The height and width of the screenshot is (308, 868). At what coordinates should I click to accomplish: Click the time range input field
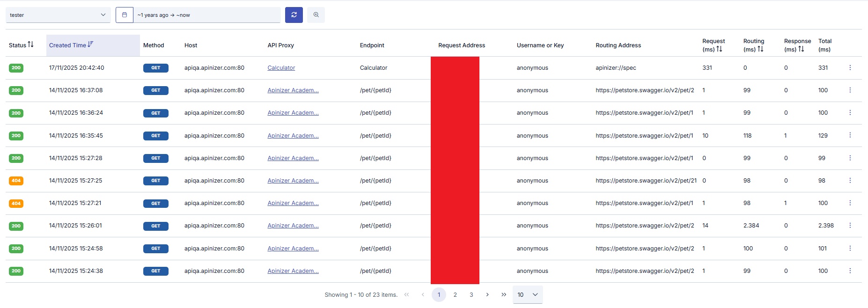tap(207, 15)
